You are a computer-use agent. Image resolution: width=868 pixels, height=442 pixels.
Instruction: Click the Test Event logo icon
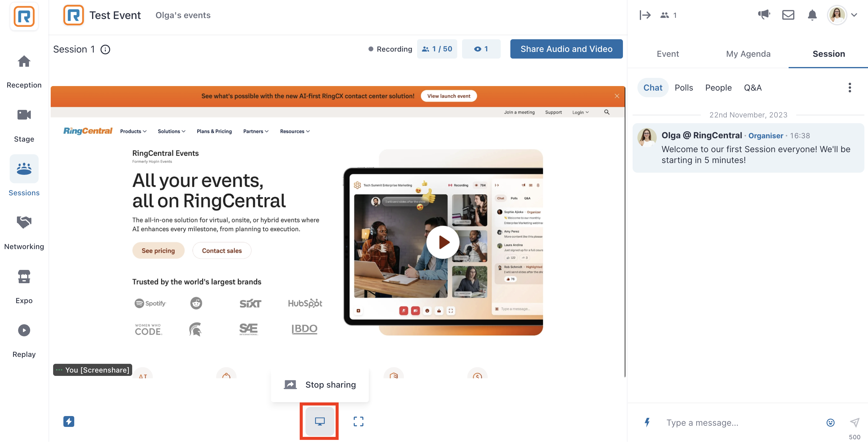click(73, 15)
